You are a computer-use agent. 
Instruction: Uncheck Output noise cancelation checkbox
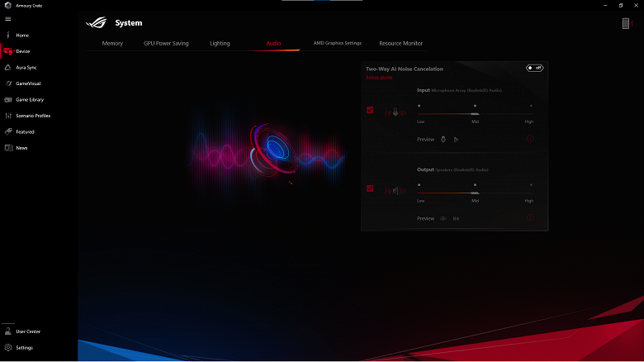coord(370,188)
